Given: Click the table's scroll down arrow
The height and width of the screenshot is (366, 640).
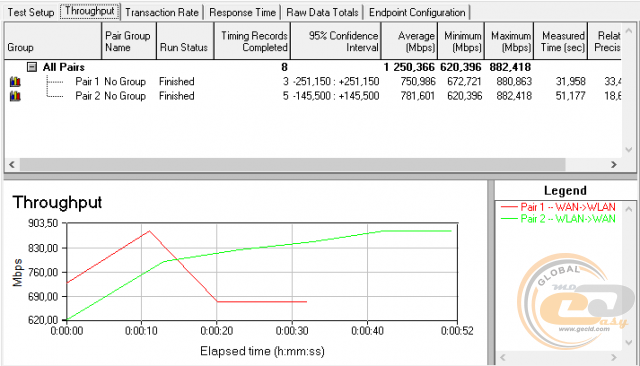Looking at the screenshot, I should (x=629, y=150).
